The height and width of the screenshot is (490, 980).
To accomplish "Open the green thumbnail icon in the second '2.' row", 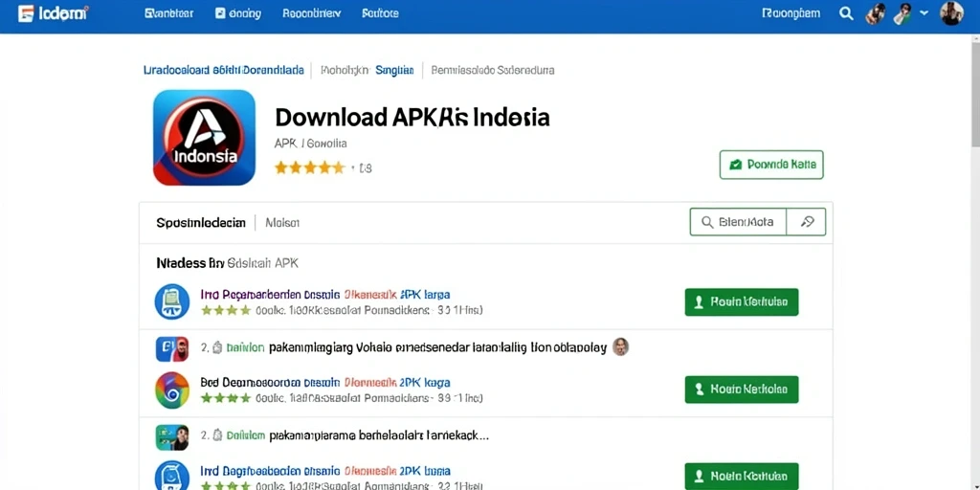I will coord(172,436).
